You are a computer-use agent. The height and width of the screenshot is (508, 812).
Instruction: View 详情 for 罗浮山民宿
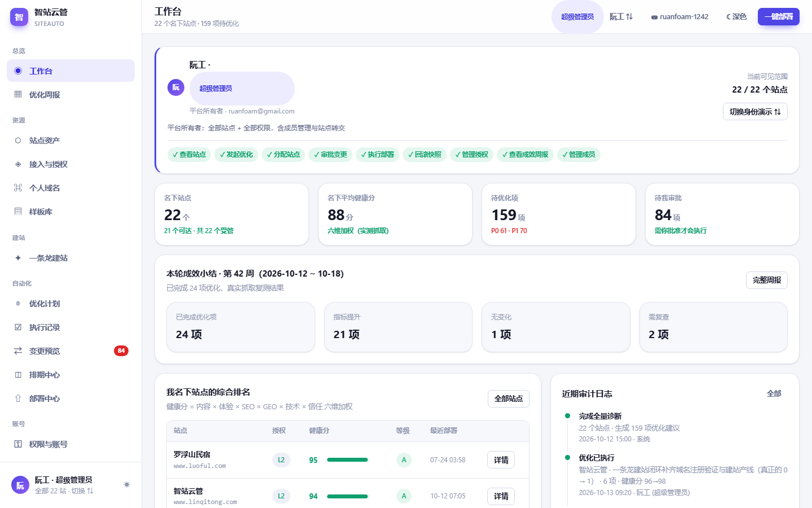(x=501, y=460)
